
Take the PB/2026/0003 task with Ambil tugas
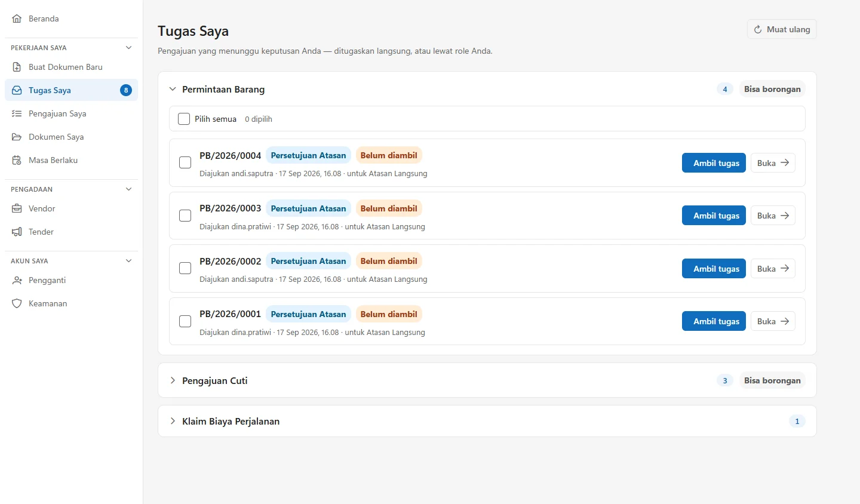(x=714, y=216)
